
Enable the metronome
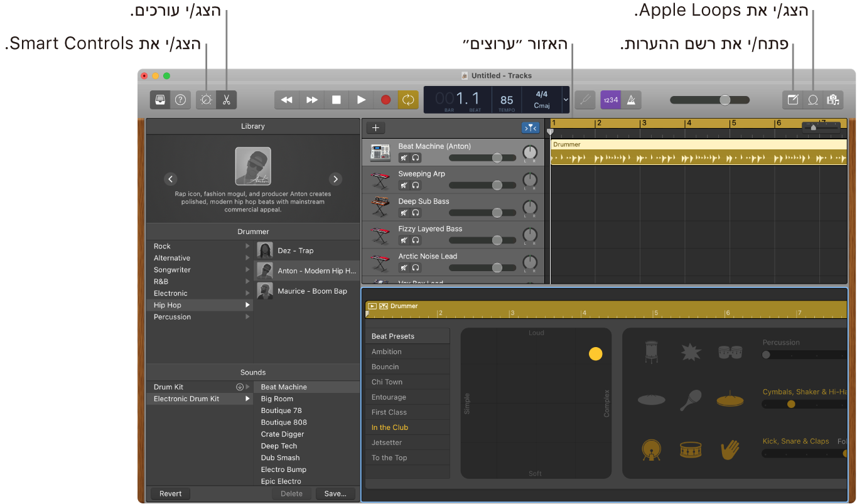(631, 100)
